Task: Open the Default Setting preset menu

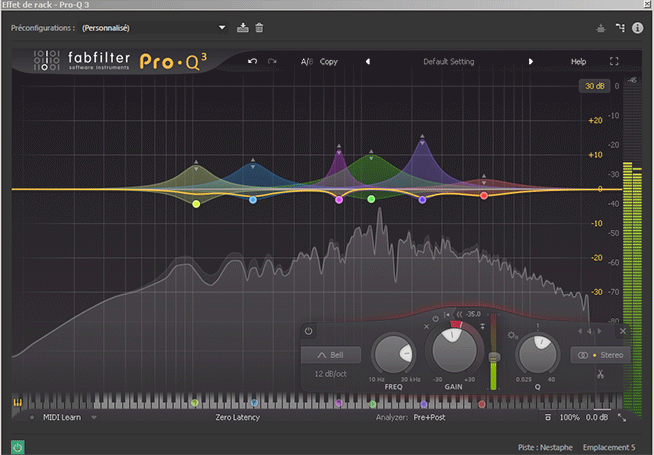Action: coord(449,62)
